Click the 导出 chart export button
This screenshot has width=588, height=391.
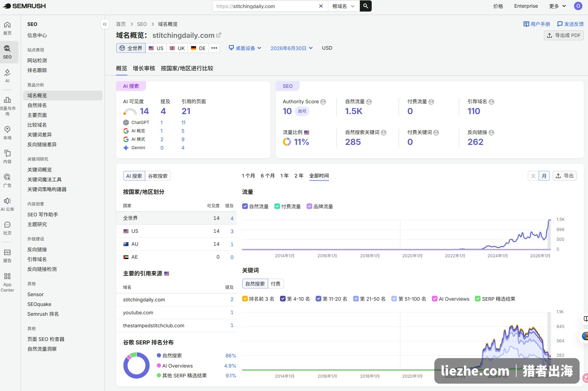coord(565,176)
